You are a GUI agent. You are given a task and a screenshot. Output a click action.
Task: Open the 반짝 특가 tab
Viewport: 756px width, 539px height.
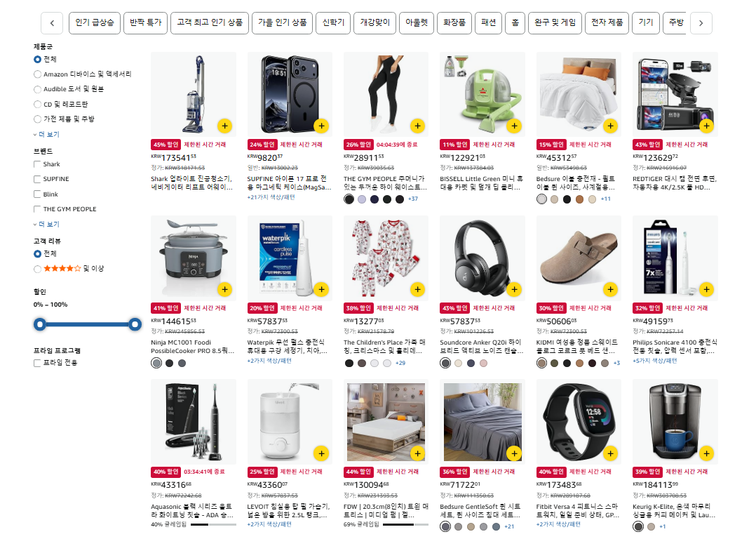tap(145, 22)
